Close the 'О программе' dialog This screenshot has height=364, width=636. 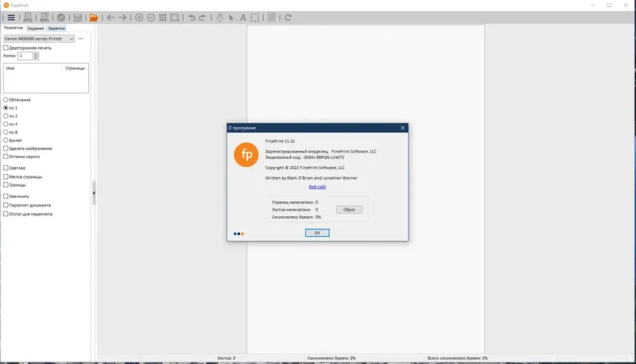click(402, 128)
